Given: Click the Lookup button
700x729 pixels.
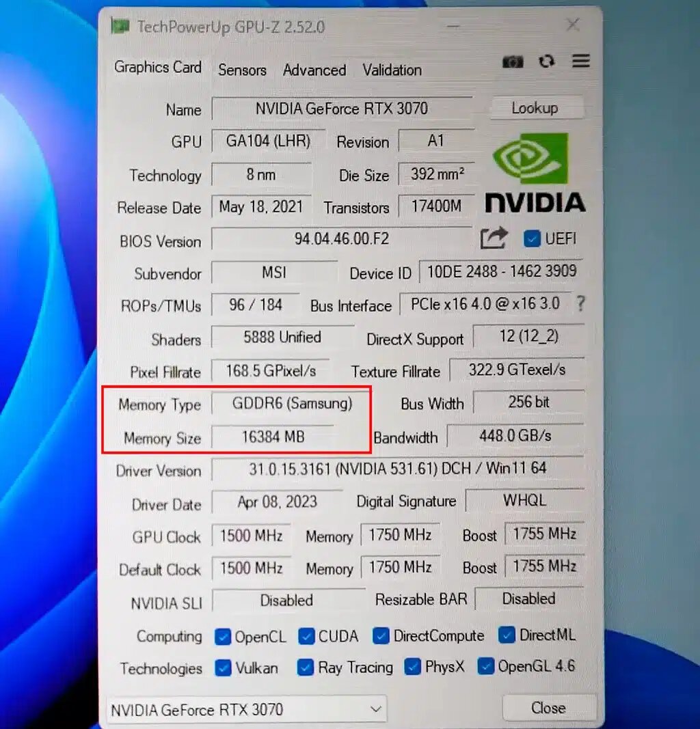Looking at the screenshot, I should pyautogui.click(x=537, y=108).
